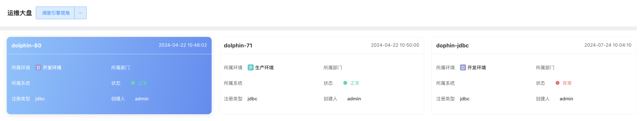Screen dimensions: 644x121
Task: Open the dropdown arrow beside 调度引擎视角
Action: pyautogui.click(x=80, y=13)
